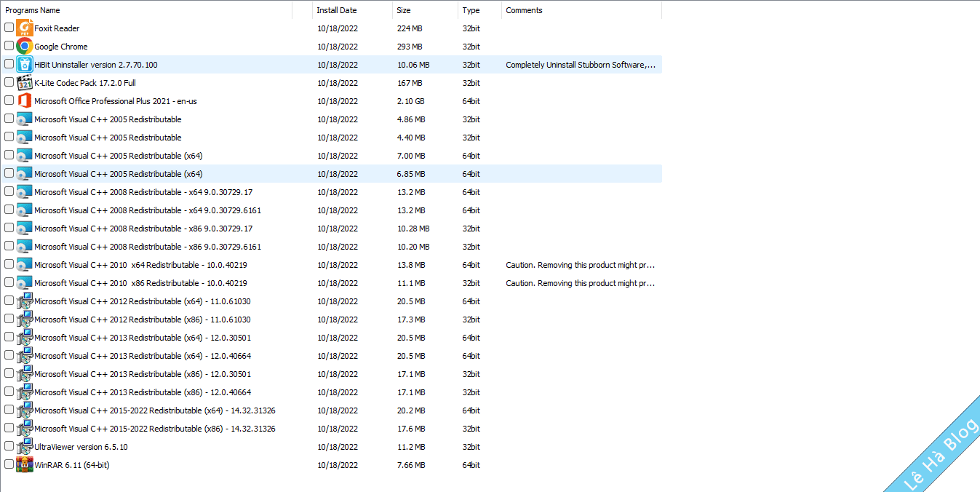Image resolution: width=980 pixels, height=492 pixels.
Task: Select Microsoft Office Professional Plus 2021 - en-us
Action: click(x=116, y=101)
